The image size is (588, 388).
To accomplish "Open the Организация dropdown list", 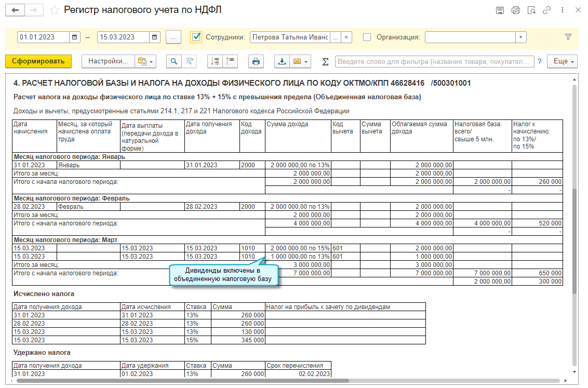I will [520, 37].
